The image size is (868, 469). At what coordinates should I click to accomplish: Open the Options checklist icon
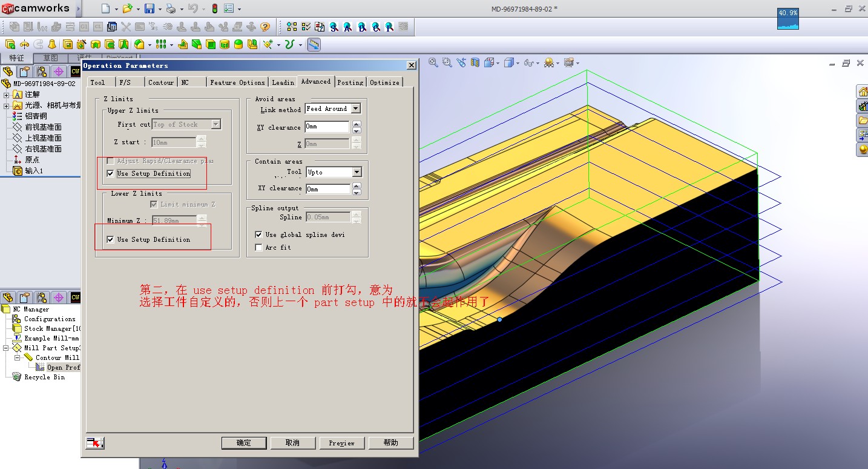click(229, 8)
